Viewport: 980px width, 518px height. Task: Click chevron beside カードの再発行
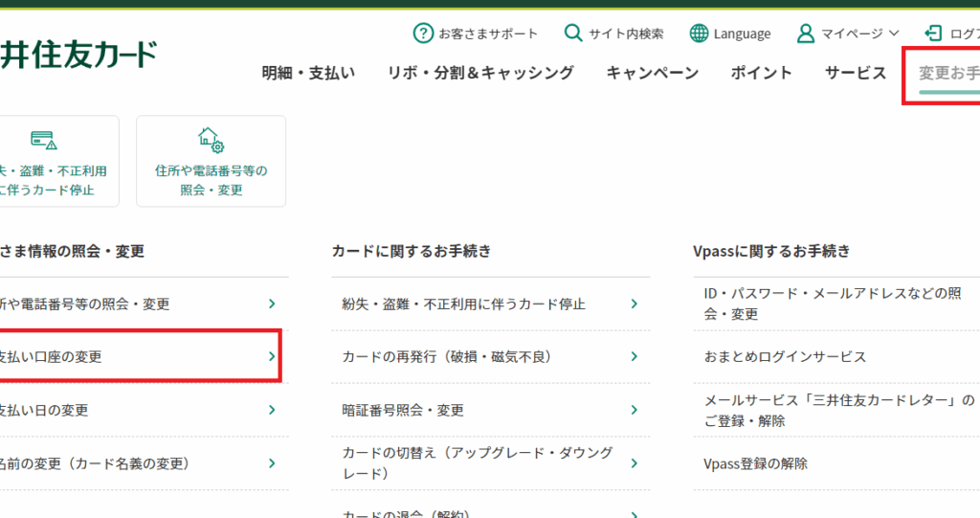click(x=634, y=357)
